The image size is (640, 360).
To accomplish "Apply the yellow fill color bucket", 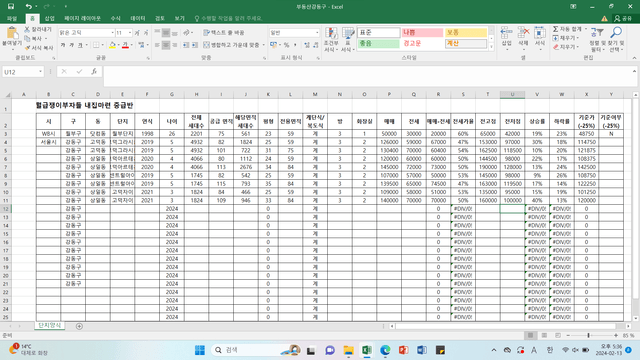I will (113, 45).
